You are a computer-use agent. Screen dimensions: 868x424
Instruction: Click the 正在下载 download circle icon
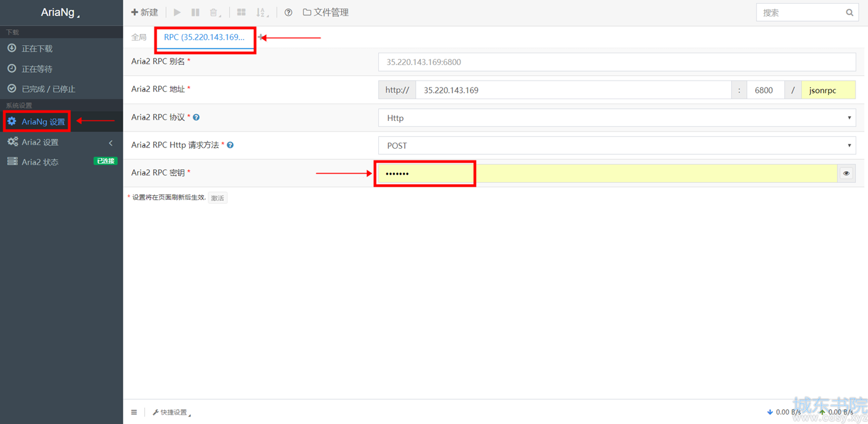pyautogui.click(x=12, y=48)
